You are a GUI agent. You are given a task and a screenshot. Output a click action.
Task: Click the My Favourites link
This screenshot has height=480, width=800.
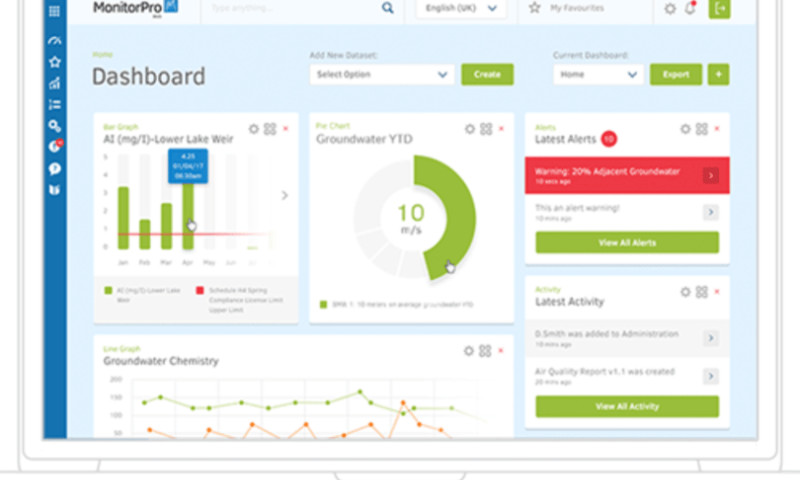pyautogui.click(x=577, y=8)
